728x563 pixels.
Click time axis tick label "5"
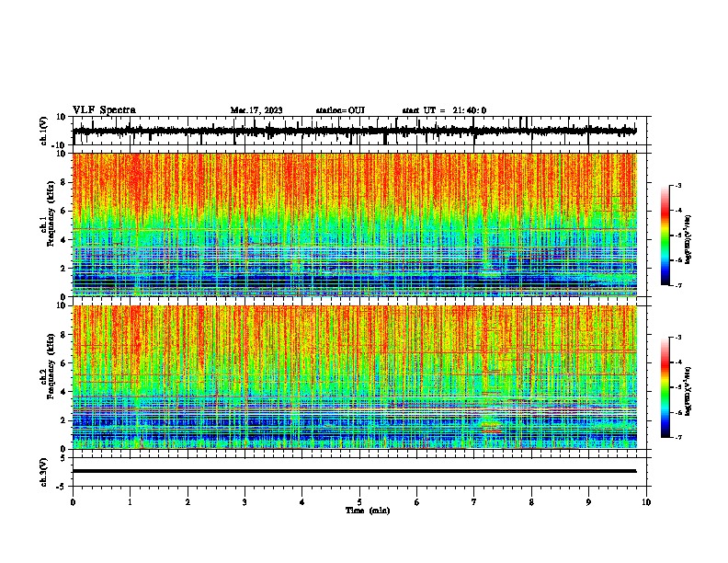[x=359, y=502]
